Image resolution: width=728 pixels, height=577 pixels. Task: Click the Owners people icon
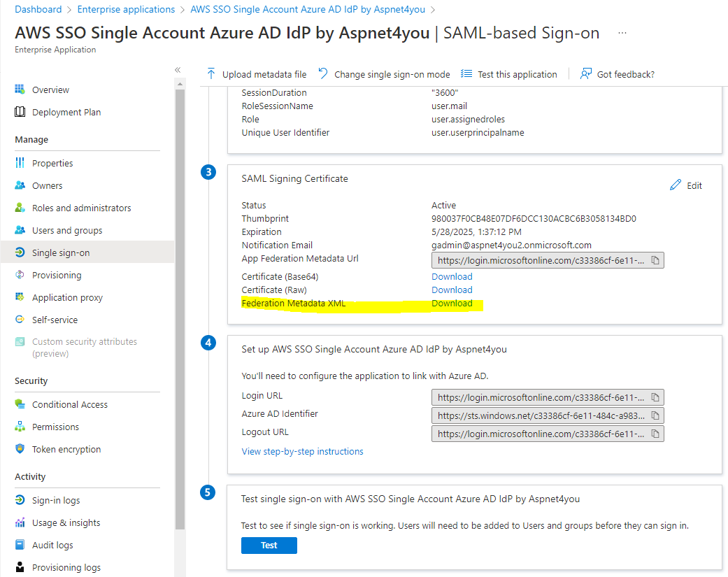[20, 185]
